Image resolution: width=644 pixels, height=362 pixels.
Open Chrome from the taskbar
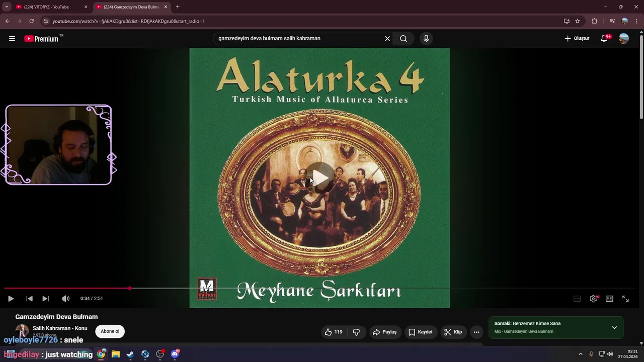pyautogui.click(x=101, y=354)
